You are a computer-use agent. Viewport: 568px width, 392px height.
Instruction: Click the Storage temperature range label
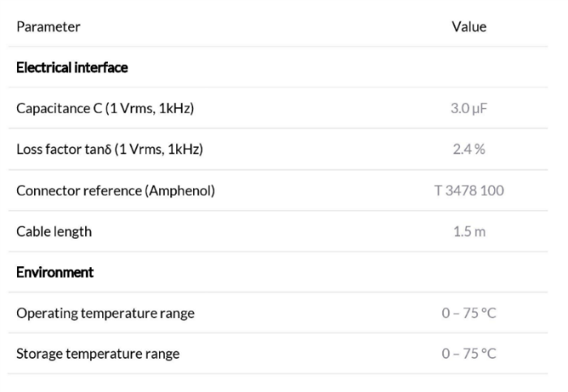(98, 354)
